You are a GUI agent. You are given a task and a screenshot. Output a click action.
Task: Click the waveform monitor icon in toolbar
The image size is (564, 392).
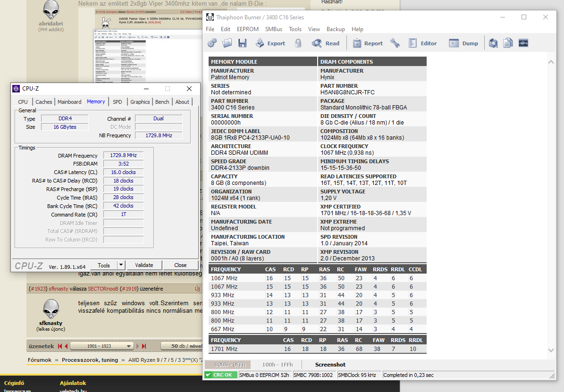[x=523, y=43]
